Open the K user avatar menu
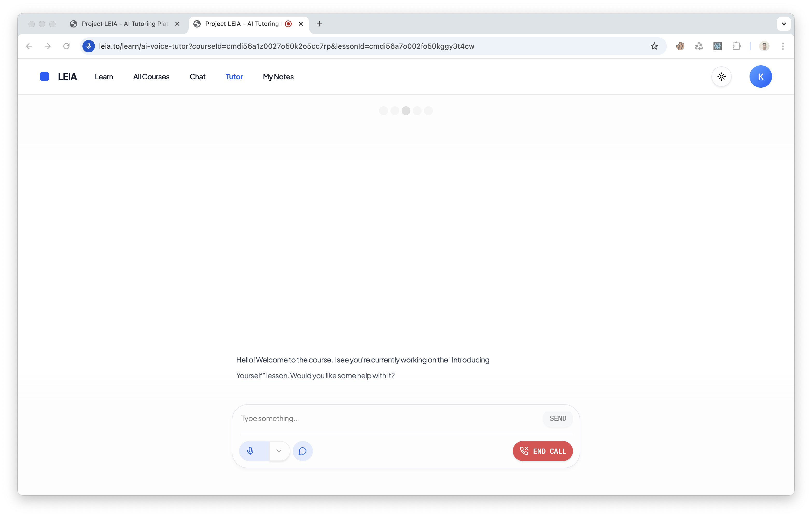The height and width of the screenshot is (517, 812). (x=760, y=76)
